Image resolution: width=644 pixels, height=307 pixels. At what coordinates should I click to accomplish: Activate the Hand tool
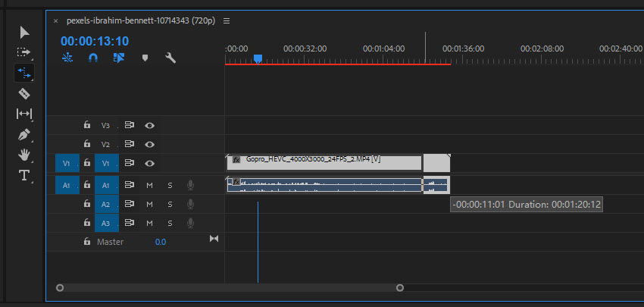[24, 155]
